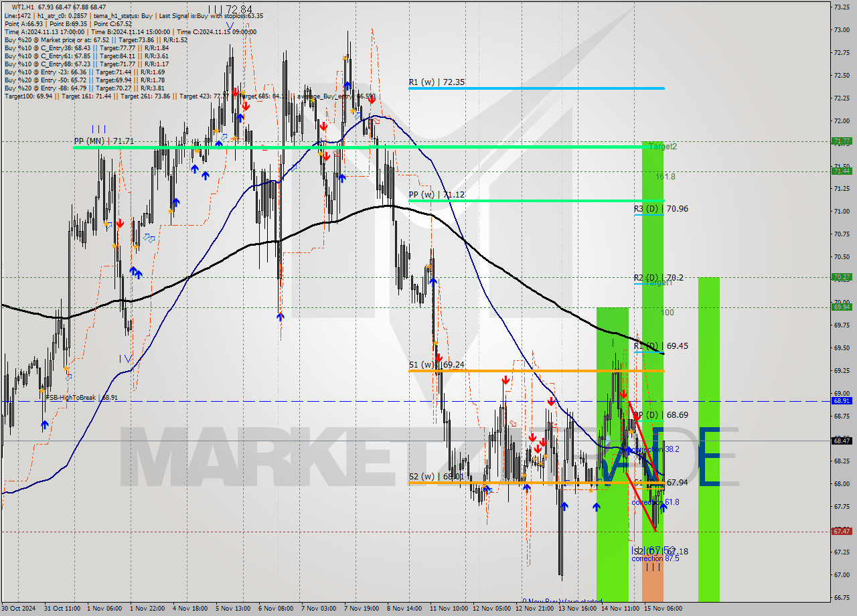Select the 'Buy %20 @ Entry -88: 64.79' row
Screen dimensions: 857x616
(x=85, y=88)
